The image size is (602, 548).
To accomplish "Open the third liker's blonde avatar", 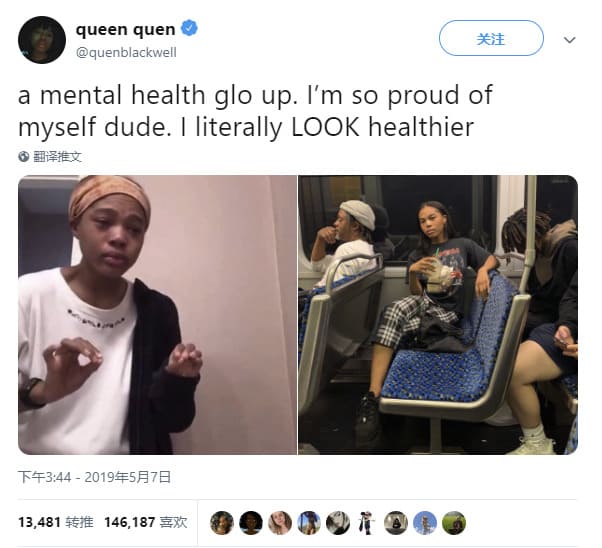I will [x=280, y=523].
